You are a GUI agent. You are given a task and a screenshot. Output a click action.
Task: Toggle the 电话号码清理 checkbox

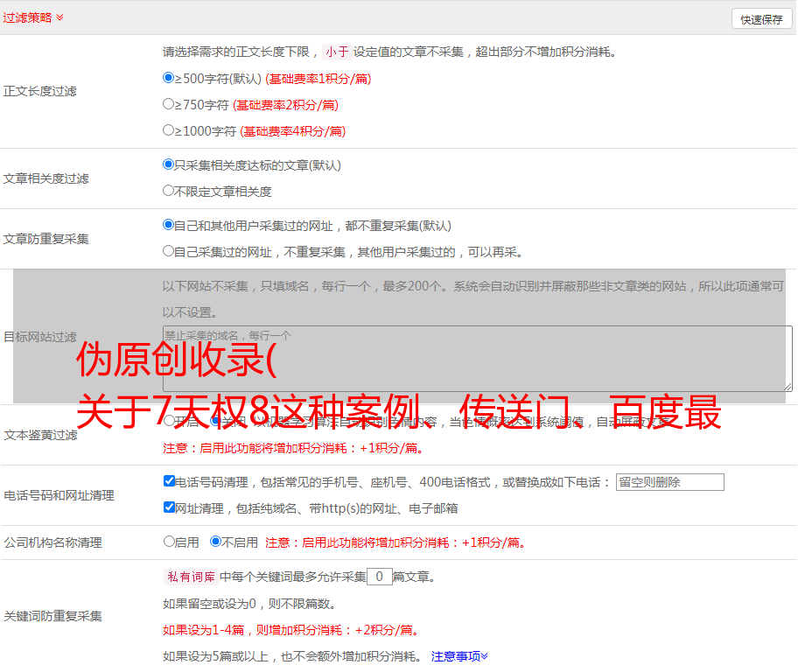(169, 481)
